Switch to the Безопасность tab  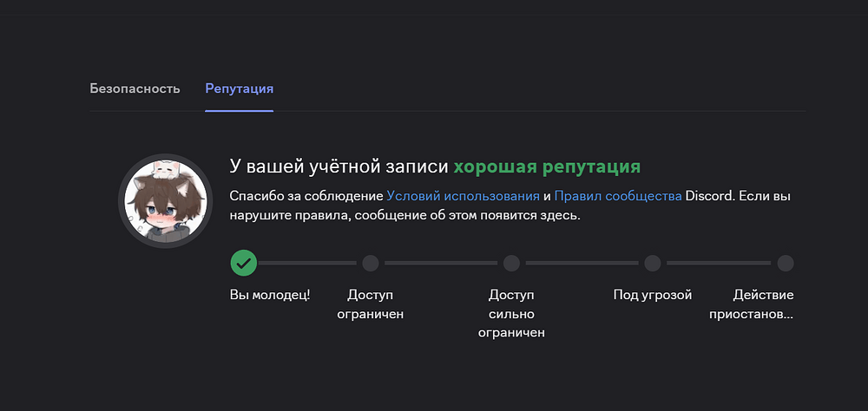(x=135, y=88)
